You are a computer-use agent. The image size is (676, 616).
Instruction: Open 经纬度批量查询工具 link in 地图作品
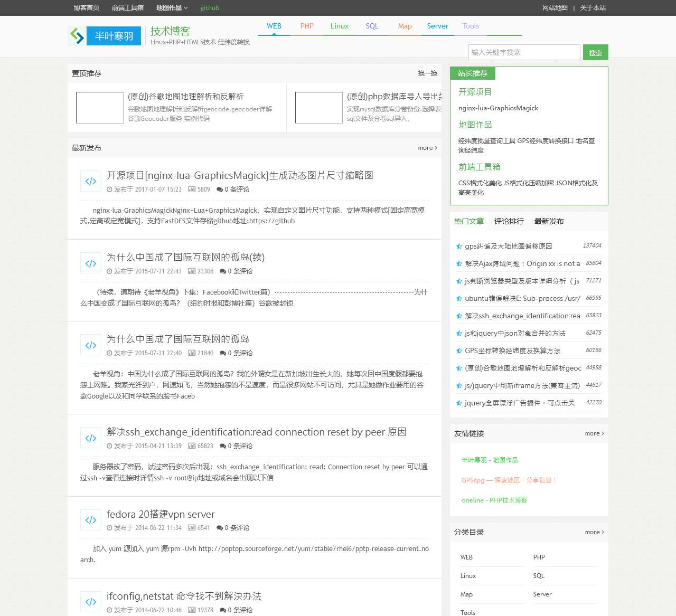(486, 141)
